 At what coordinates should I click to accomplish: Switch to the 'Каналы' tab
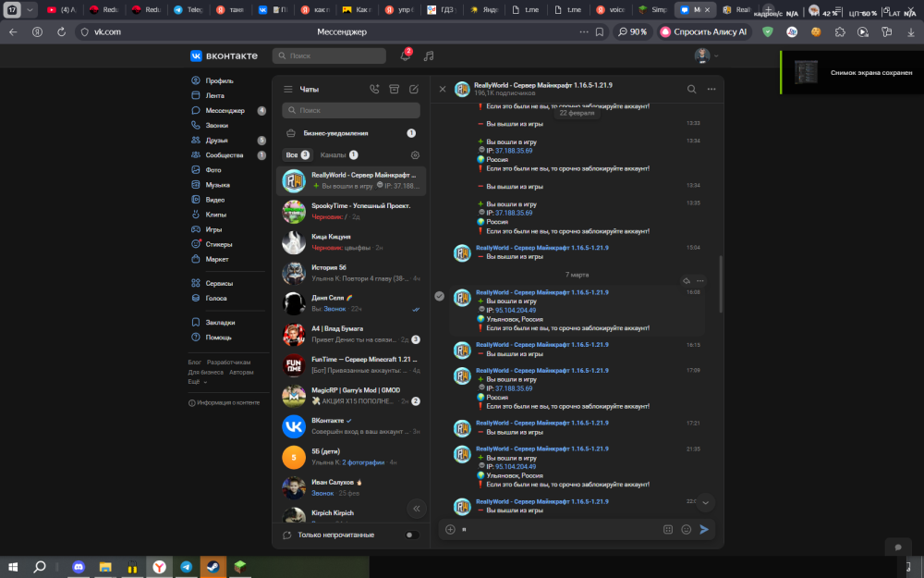pos(339,155)
